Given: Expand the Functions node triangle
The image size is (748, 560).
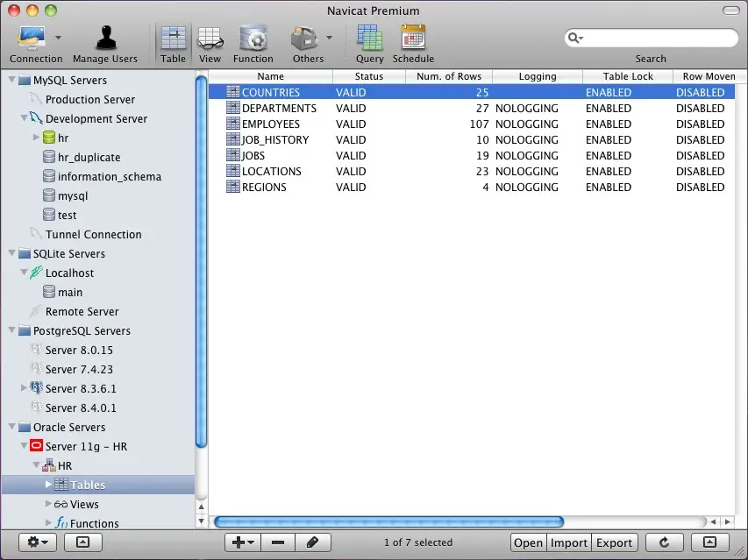Looking at the screenshot, I should [48, 523].
